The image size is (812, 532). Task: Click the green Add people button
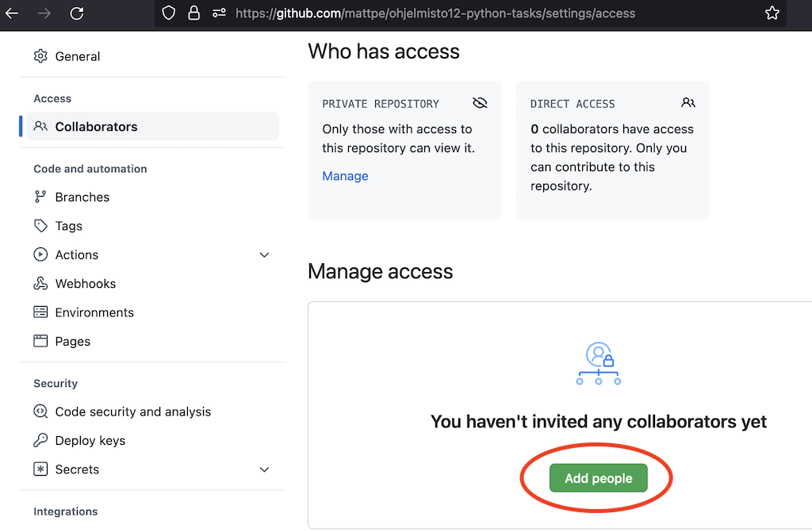pyautogui.click(x=598, y=478)
